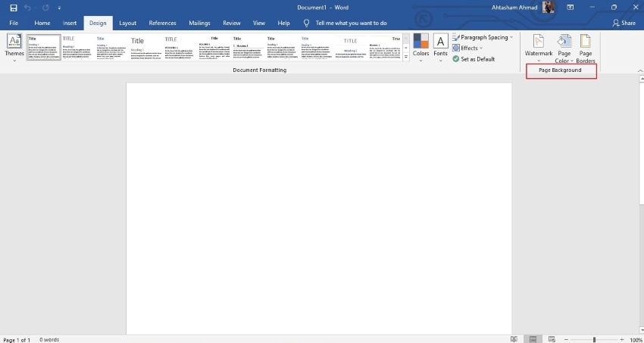Expand the style gallery More arrow
Screen dimensions: 644x343
click(406, 57)
